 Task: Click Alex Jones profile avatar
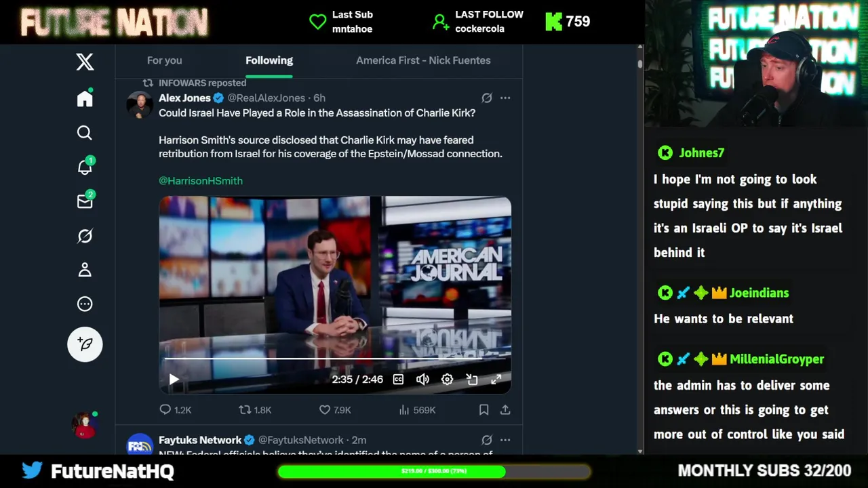tap(140, 105)
